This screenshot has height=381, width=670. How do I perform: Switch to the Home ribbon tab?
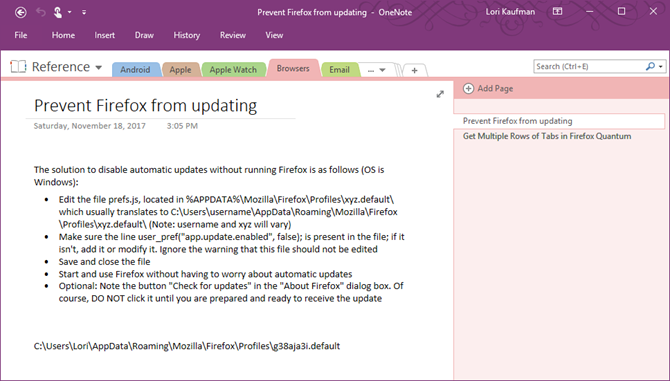(x=63, y=35)
